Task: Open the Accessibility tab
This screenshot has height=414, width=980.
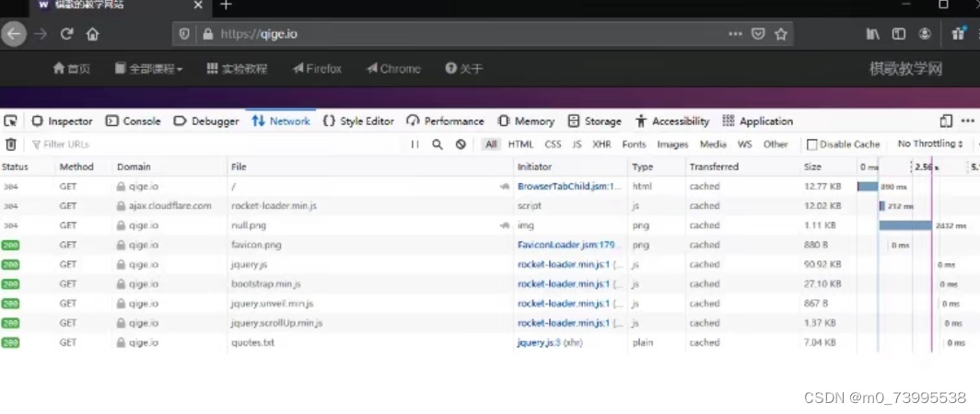Action: [671, 121]
